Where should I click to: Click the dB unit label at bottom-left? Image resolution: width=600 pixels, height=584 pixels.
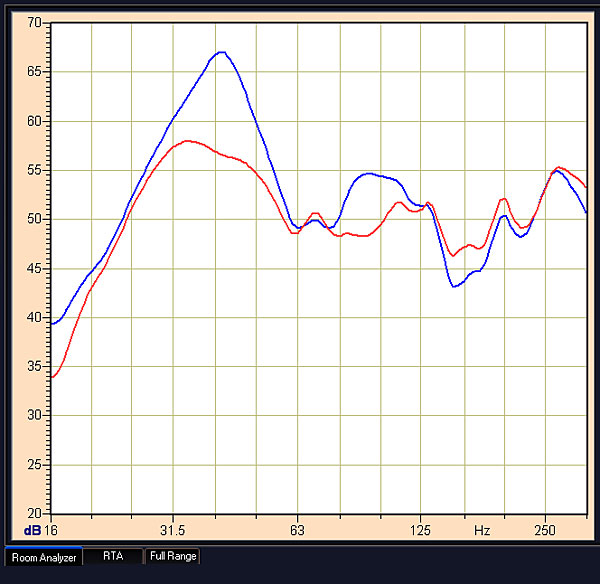click(30, 529)
